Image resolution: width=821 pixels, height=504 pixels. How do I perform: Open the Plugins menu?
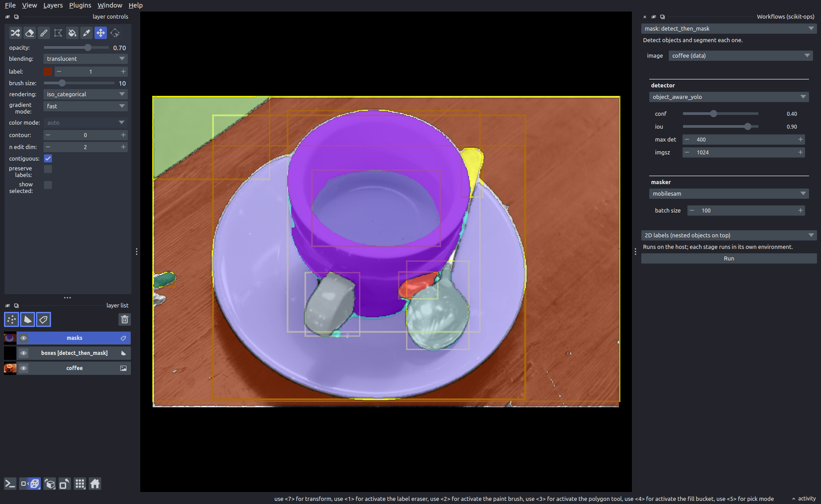click(80, 5)
